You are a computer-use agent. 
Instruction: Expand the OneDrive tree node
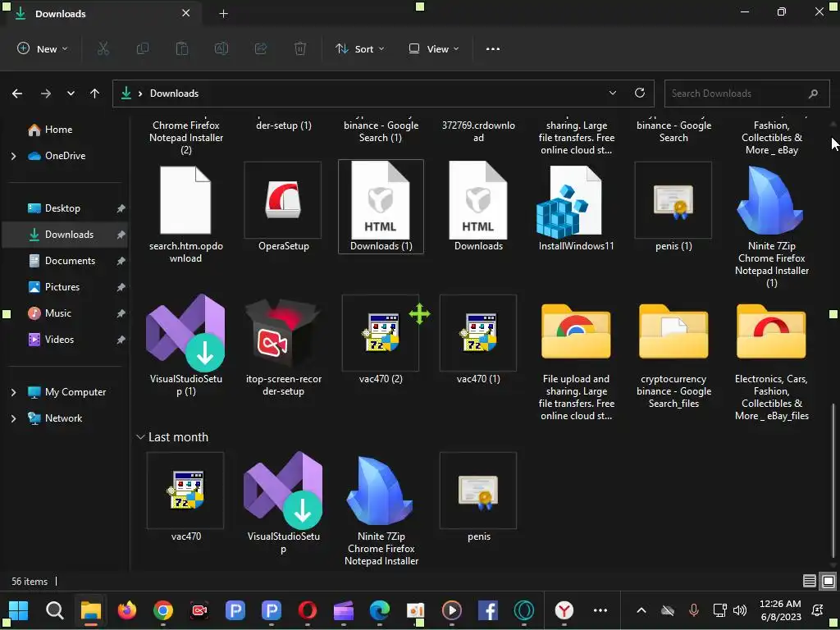click(x=13, y=156)
